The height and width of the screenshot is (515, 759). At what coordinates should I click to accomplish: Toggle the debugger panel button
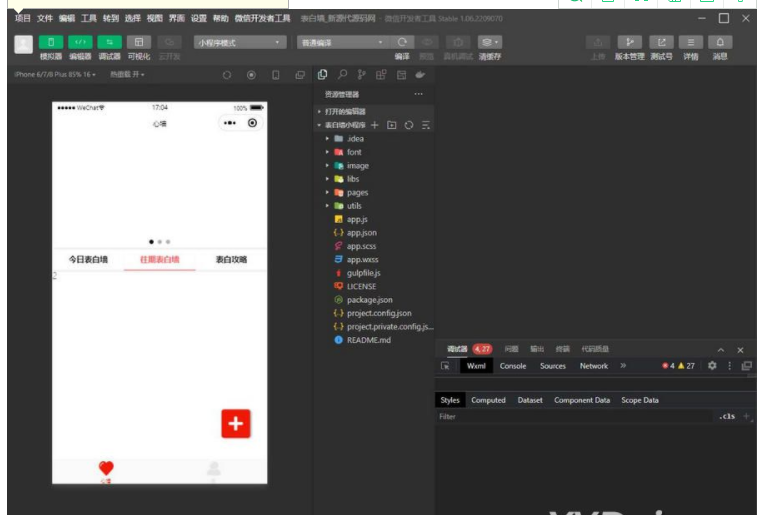tap(109, 42)
